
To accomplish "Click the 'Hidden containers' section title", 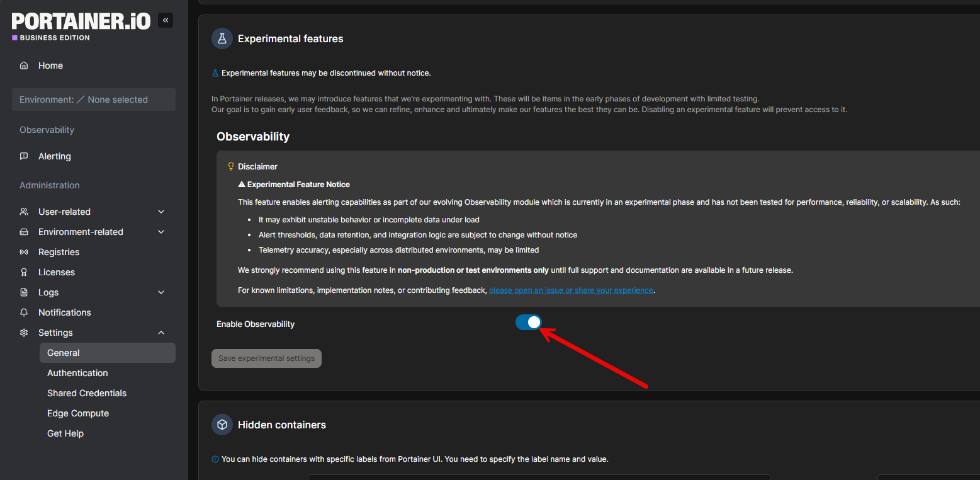I will [x=282, y=425].
